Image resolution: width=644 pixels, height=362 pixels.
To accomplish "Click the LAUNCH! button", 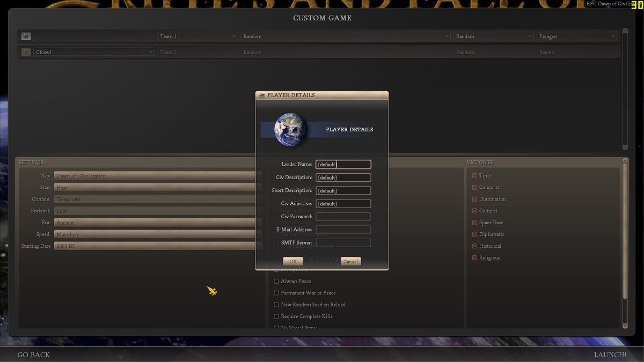I will pyautogui.click(x=610, y=354).
